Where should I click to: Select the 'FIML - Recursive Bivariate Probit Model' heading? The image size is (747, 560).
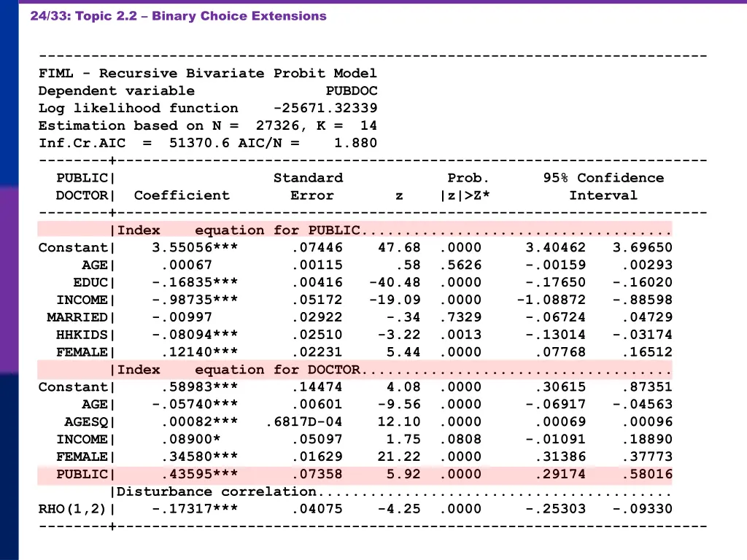tap(208, 74)
